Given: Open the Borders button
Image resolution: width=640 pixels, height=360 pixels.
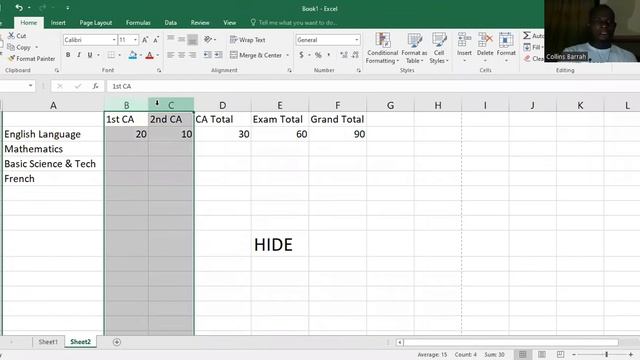Looking at the screenshot, I should click(x=111, y=55).
